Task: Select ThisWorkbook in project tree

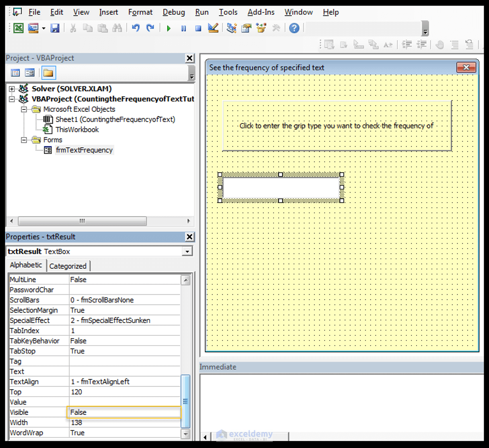Action: 77,129
